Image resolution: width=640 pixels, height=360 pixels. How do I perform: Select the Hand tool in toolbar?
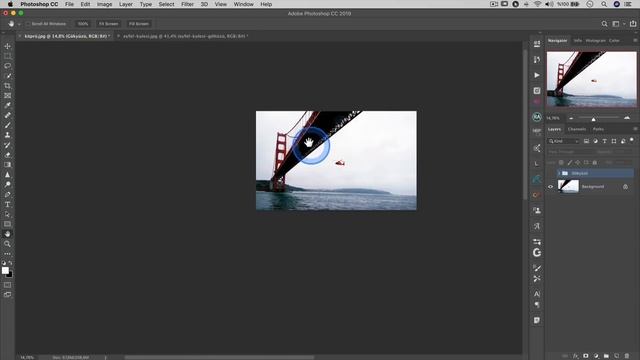tap(7, 234)
